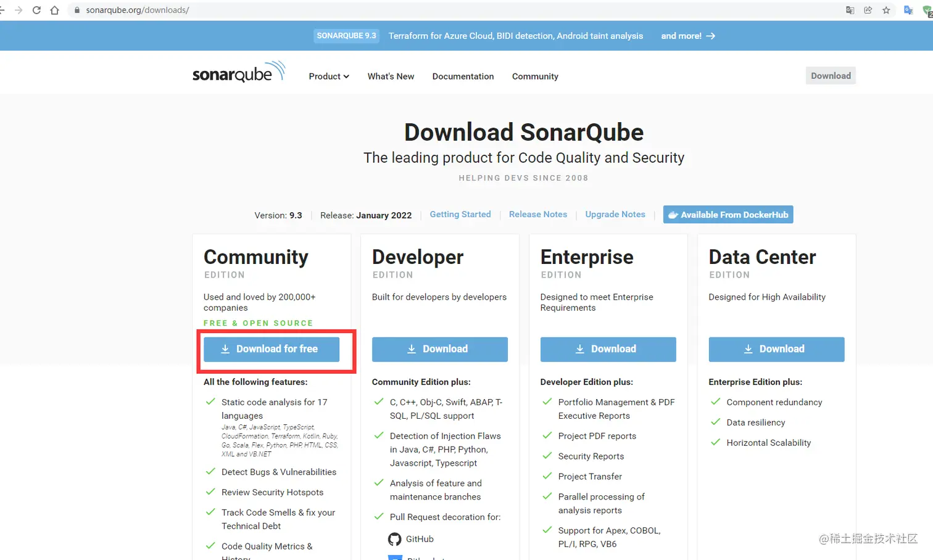Click the 'Horizontal Scalability' feature text

tap(769, 443)
